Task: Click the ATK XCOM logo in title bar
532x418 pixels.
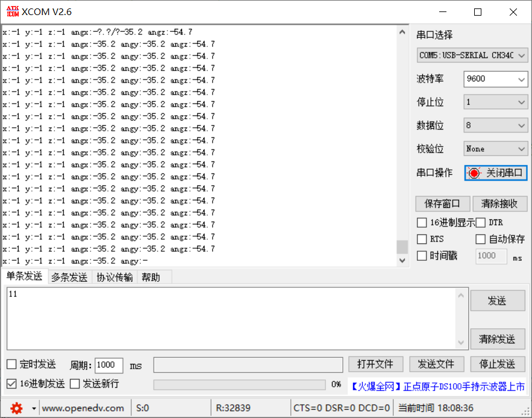Action: tap(13, 11)
